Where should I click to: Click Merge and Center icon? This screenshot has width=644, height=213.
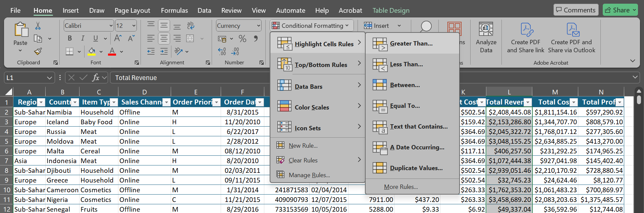(190, 38)
